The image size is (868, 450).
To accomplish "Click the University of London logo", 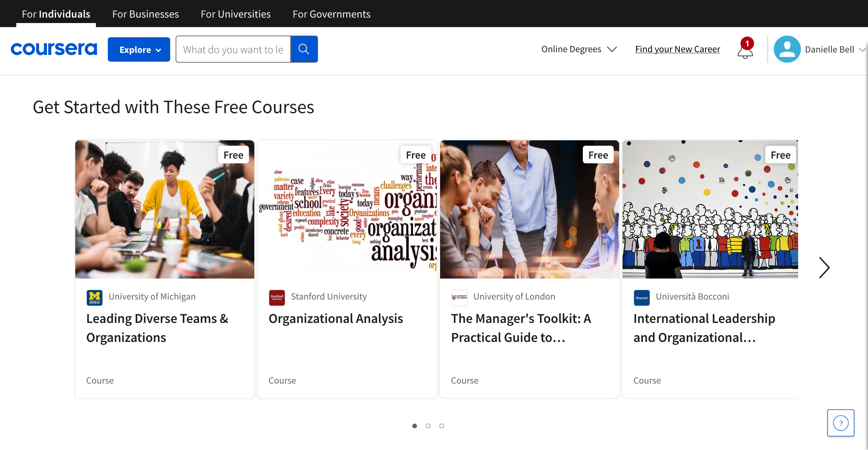I will coord(459,298).
